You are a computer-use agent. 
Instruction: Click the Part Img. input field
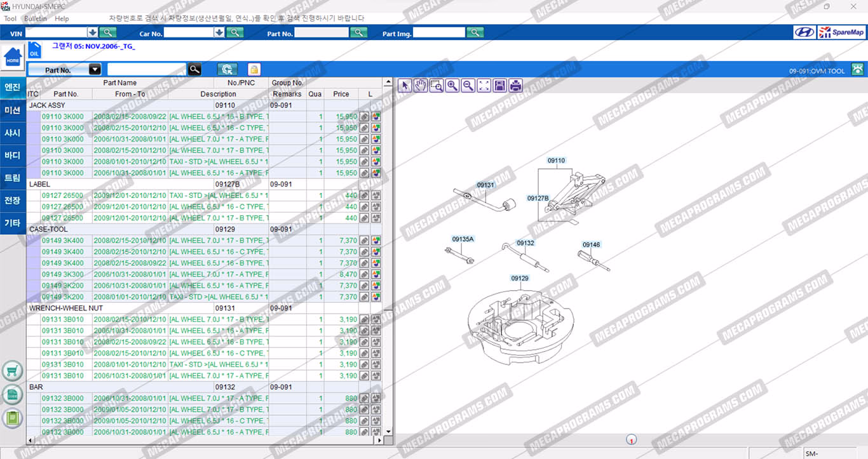439,32
